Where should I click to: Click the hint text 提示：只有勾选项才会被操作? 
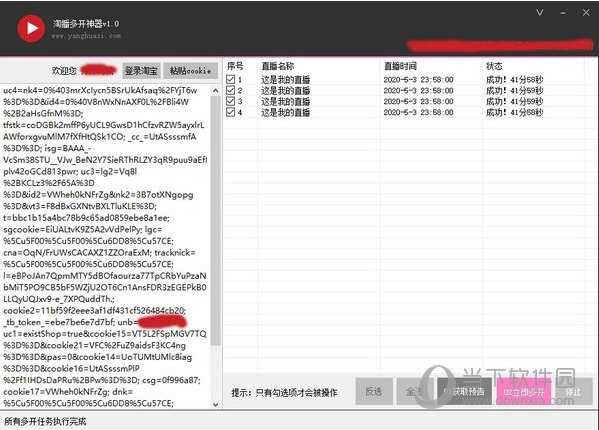click(284, 393)
